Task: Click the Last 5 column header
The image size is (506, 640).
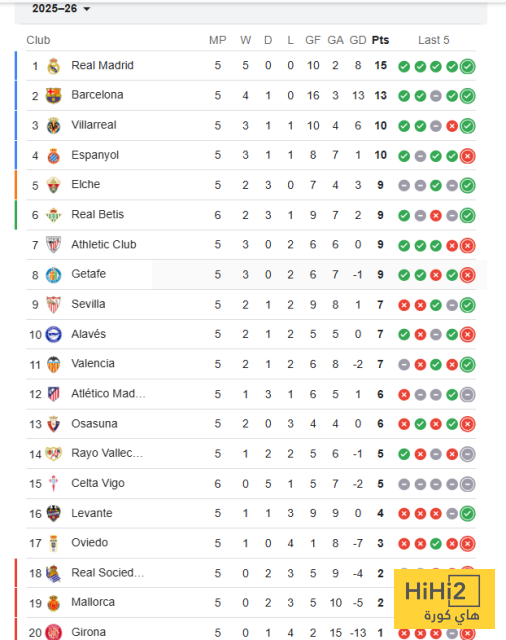Action: point(434,40)
